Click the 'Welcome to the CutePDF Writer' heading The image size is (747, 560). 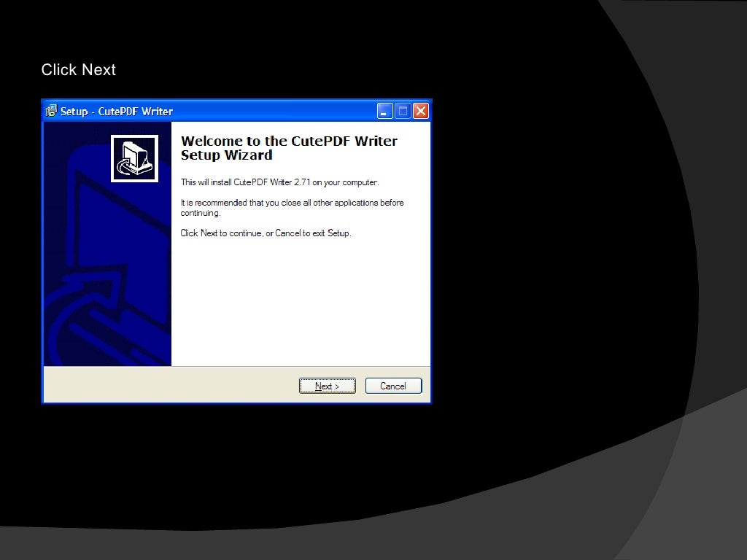pyautogui.click(x=289, y=147)
